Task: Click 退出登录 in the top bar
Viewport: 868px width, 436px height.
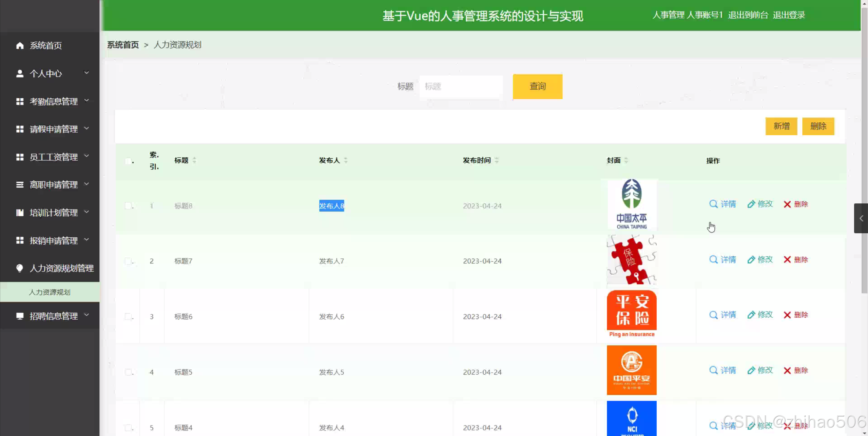Action: pyautogui.click(x=789, y=15)
